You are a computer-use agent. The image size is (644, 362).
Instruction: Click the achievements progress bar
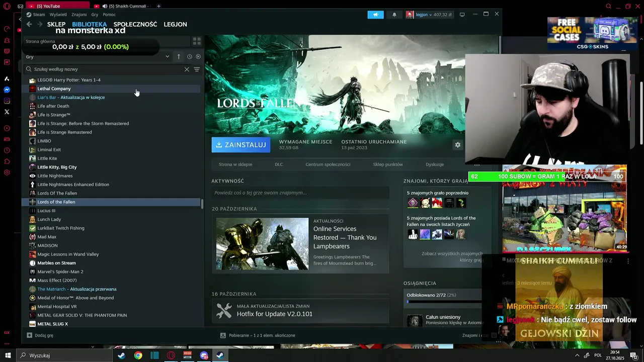coord(444,302)
